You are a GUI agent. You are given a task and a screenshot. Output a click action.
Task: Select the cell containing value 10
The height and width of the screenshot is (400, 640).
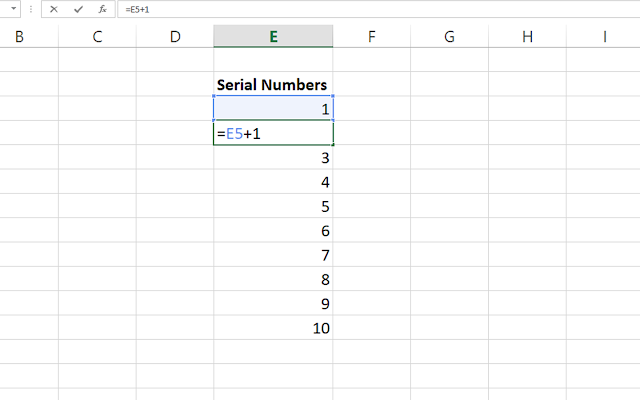click(273, 328)
